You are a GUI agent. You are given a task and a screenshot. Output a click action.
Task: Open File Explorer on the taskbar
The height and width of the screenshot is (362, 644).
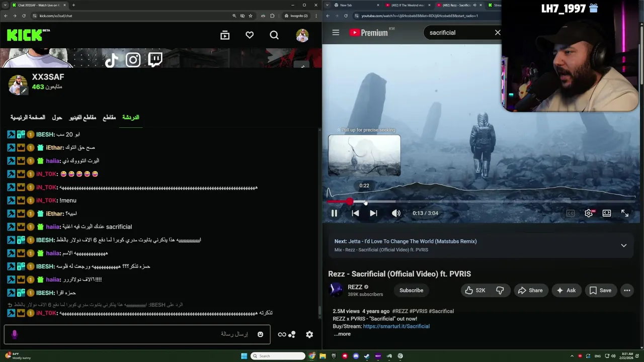(323, 356)
